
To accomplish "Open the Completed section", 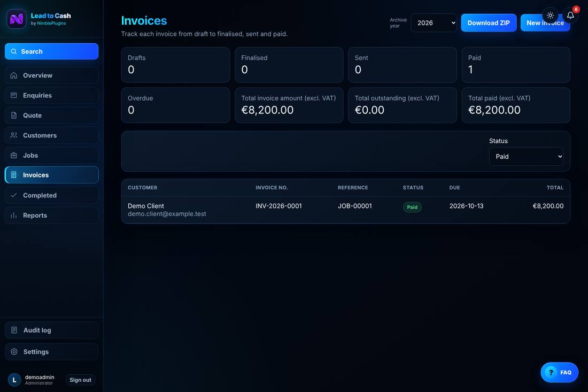I will coord(52,195).
